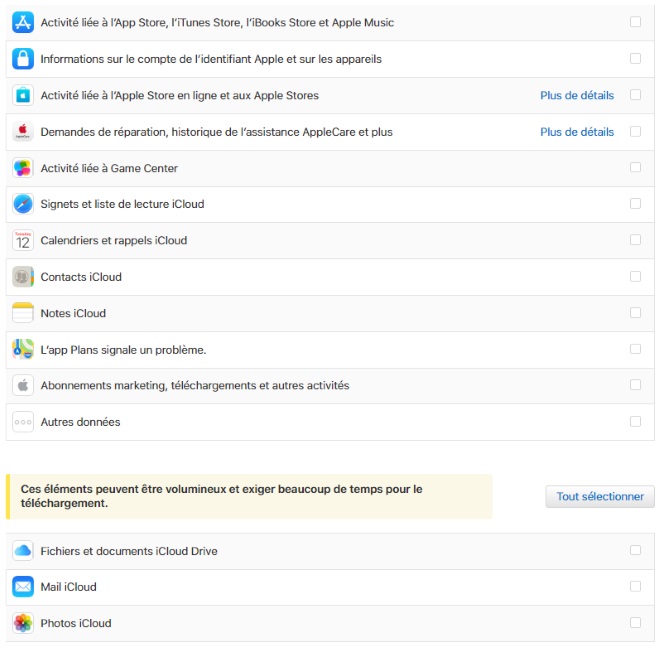Click the iCloud Contacts icon

(23, 277)
